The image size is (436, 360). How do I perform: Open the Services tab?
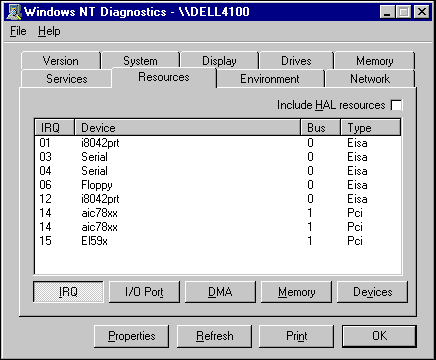tap(67, 79)
